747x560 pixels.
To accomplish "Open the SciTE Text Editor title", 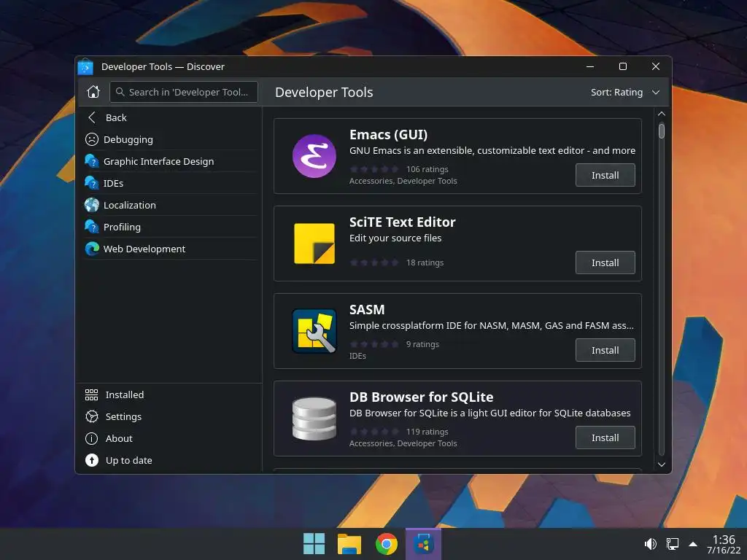I will (x=402, y=222).
